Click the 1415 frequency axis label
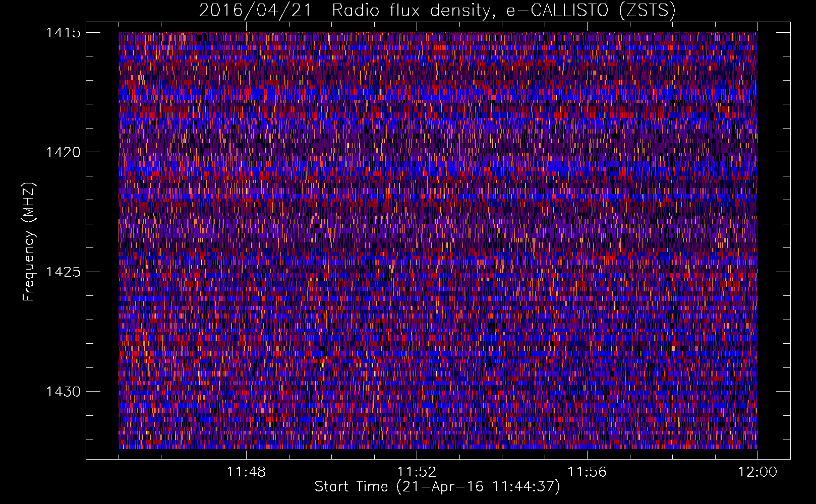The height and width of the screenshot is (504, 816). click(63, 33)
